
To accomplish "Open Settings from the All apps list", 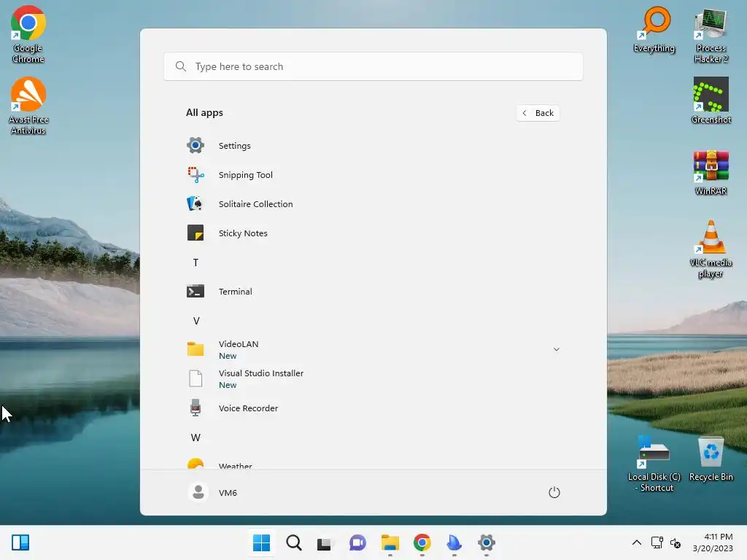I will [373, 146].
